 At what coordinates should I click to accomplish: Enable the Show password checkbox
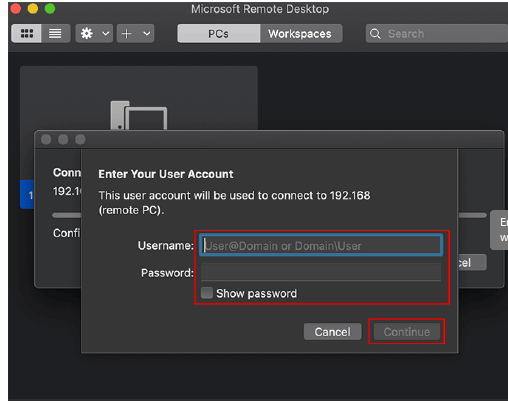pos(207,293)
